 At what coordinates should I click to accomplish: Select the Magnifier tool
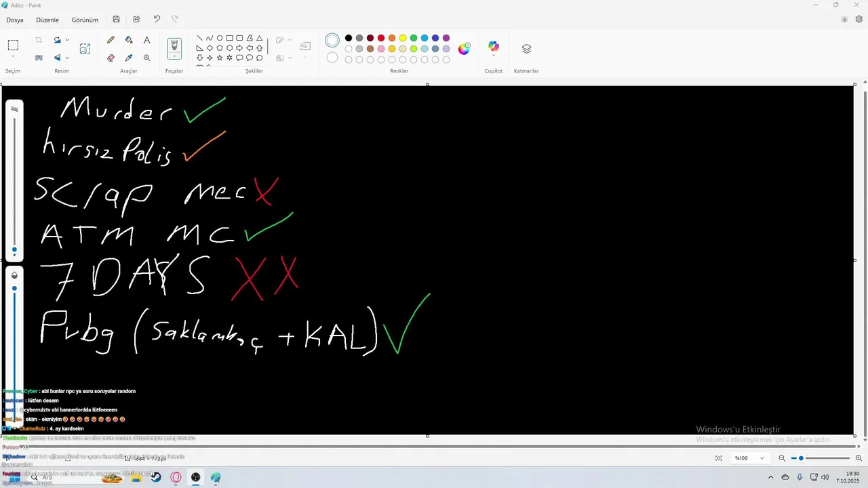coord(146,58)
